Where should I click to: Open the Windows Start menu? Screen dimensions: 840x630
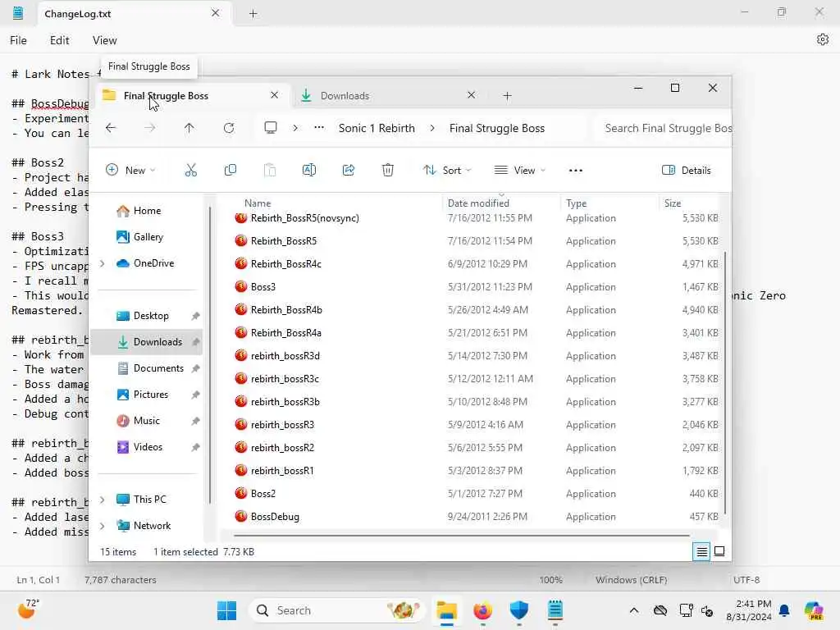point(226,610)
